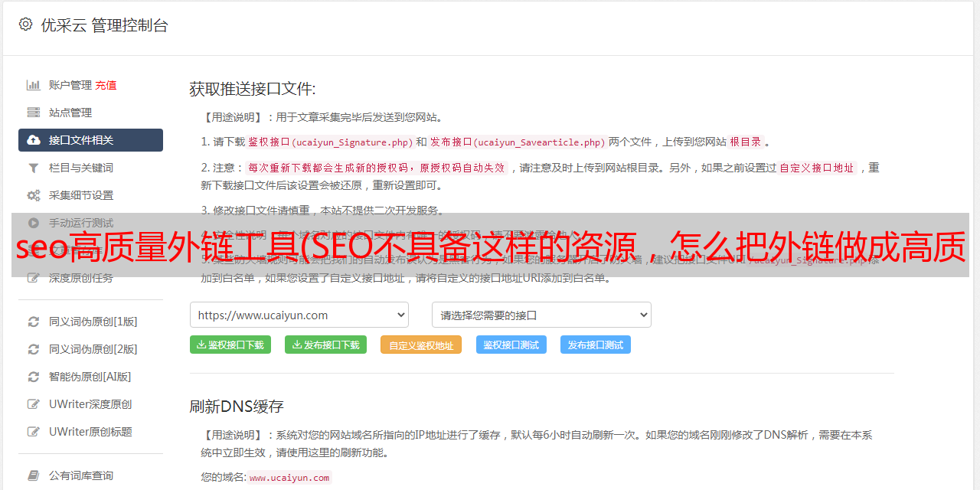Screen dimensions: 980x490
Task: Click the 获取推送接口文件 heading
Action: [253, 89]
